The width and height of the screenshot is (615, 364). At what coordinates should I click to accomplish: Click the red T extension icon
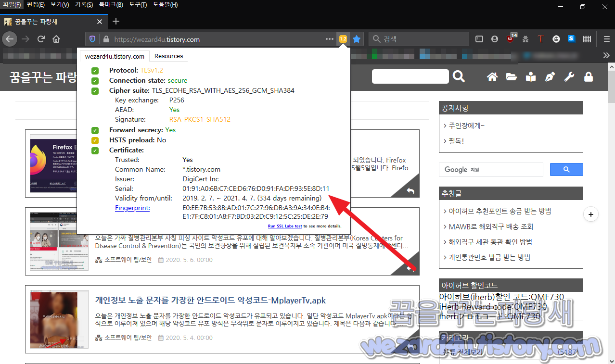click(x=540, y=39)
